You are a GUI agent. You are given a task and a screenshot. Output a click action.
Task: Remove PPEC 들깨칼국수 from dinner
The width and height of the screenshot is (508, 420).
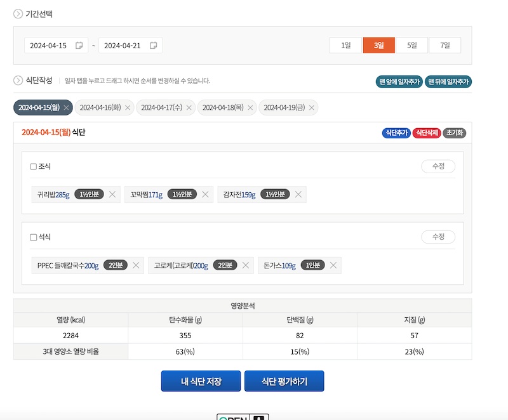point(136,265)
